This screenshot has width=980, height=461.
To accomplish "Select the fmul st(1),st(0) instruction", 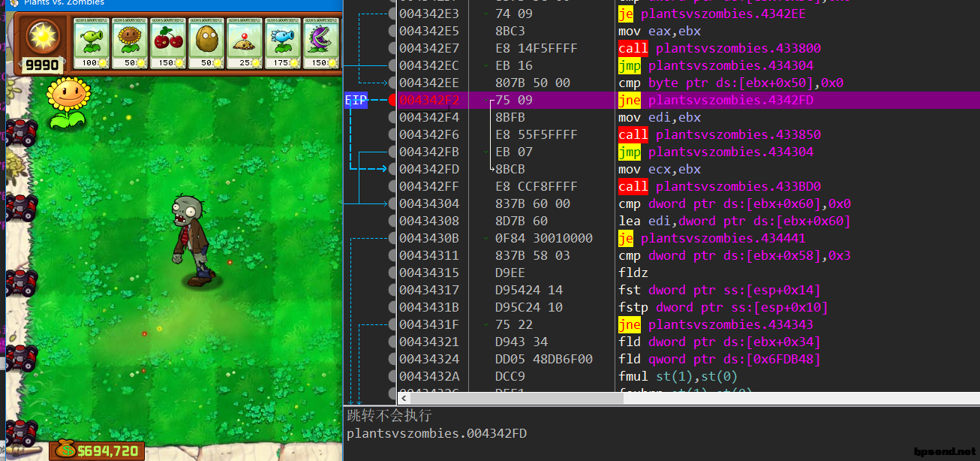I will coord(678,376).
